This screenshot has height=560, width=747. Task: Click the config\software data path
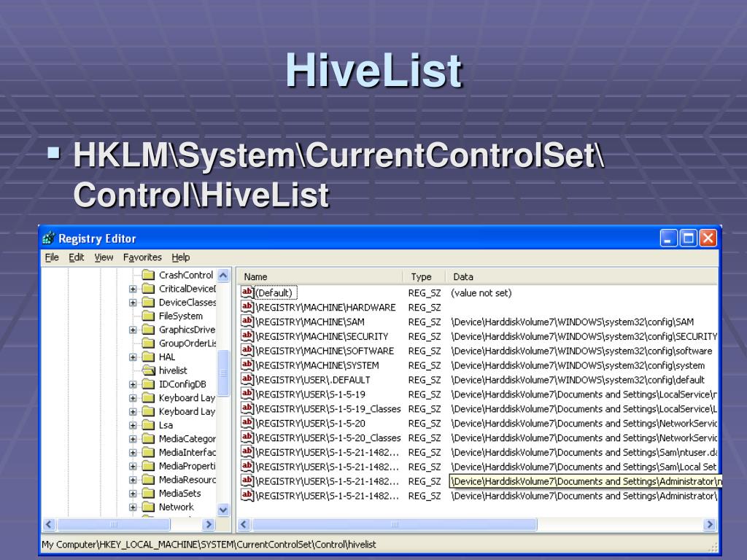pyautogui.click(x=581, y=351)
